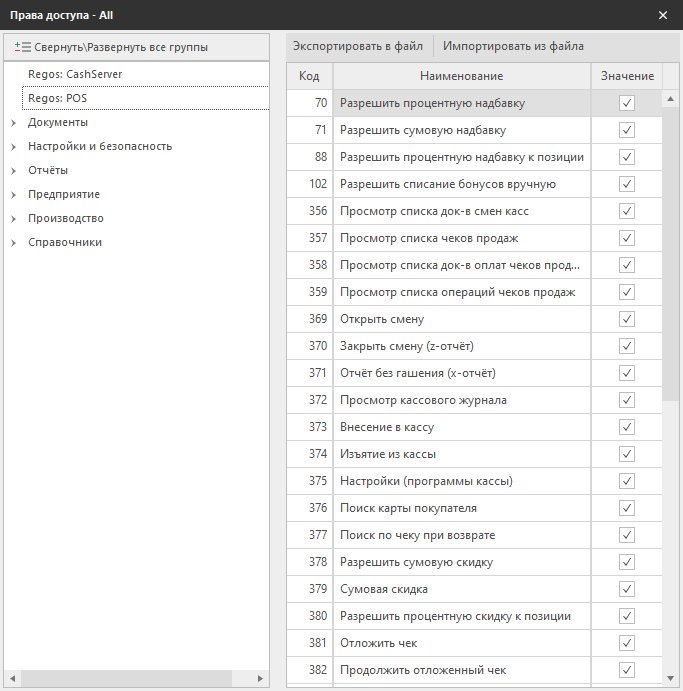Toggle checkbox for Открыть смену
683x691 pixels.
(627, 319)
